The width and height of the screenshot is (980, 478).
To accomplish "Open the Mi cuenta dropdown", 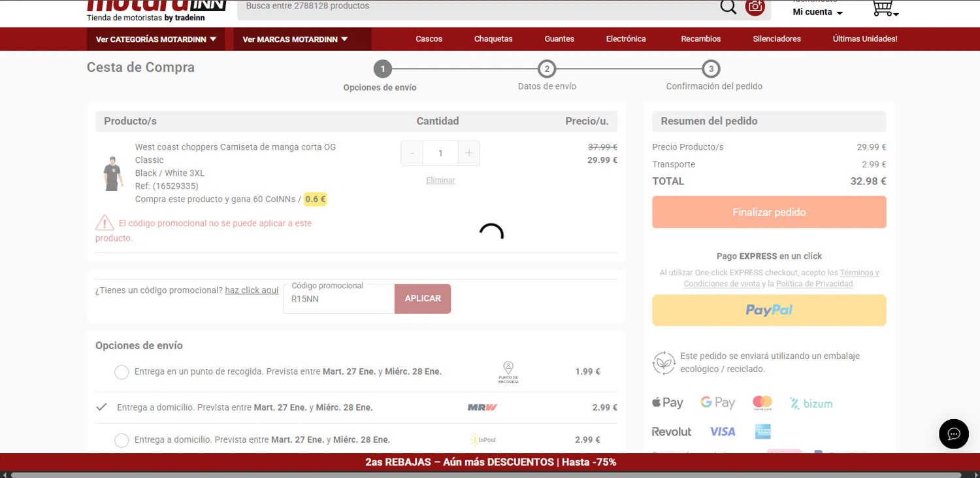I will click(x=817, y=12).
